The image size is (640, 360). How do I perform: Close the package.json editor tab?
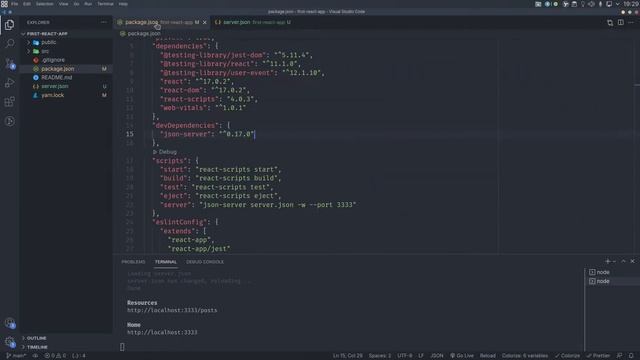point(205,22)
